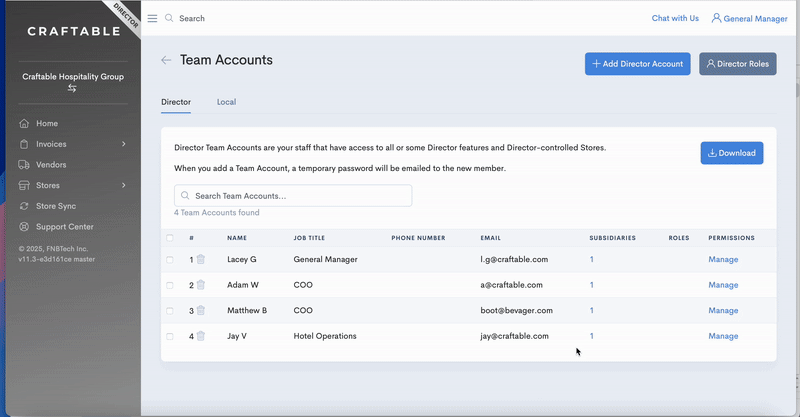Viewport: 800px width, 417px height.
Task: Open Home from the sidebar
Action: [47, 124]
